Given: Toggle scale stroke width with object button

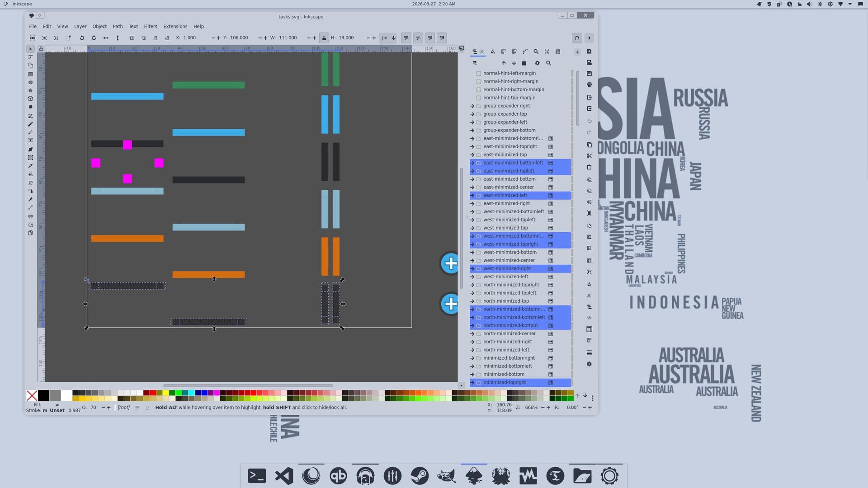Looking at the screenshot, I should (x=406, y=38).
